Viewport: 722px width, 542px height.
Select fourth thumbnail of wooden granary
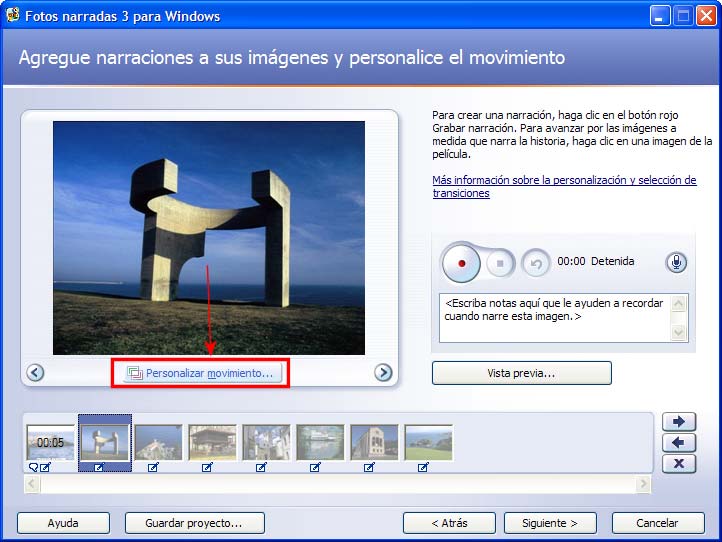[x=212, y=443]
